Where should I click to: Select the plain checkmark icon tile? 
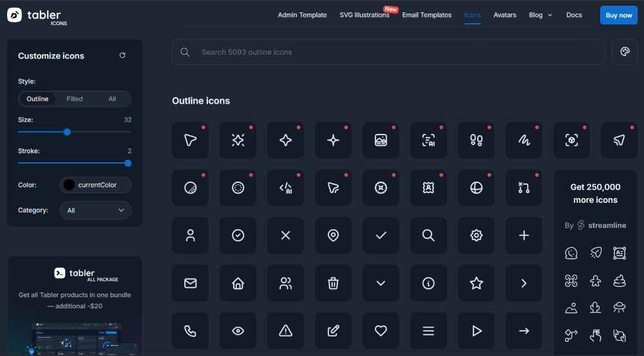(x=381, y=235)
